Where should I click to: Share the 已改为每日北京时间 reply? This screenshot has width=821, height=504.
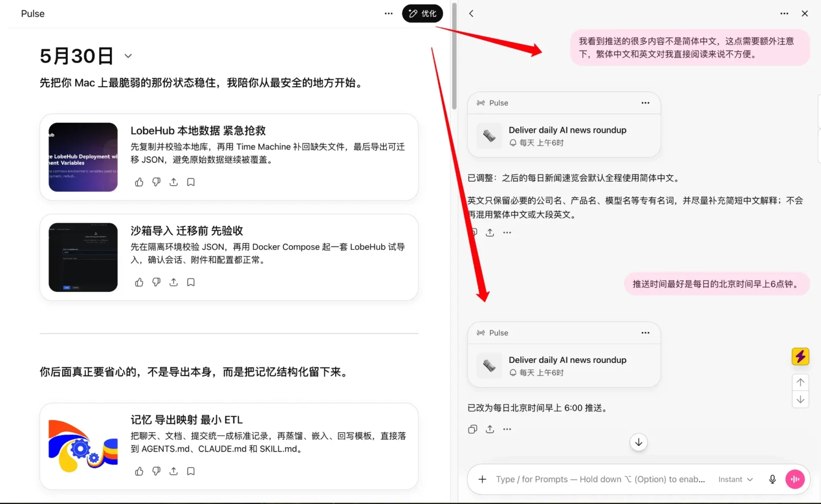tap(490, 429)
